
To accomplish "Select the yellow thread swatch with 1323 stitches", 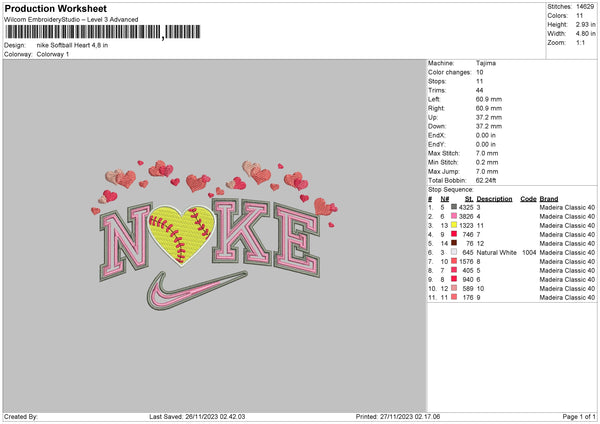I will tap(454, 225).
